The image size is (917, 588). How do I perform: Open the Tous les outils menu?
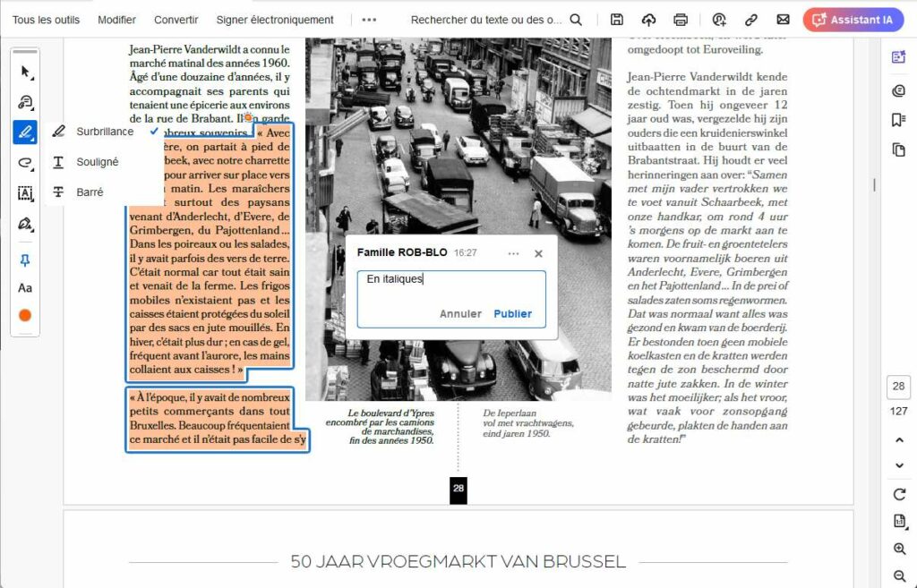pyautogui.click(x=46, y=20)
